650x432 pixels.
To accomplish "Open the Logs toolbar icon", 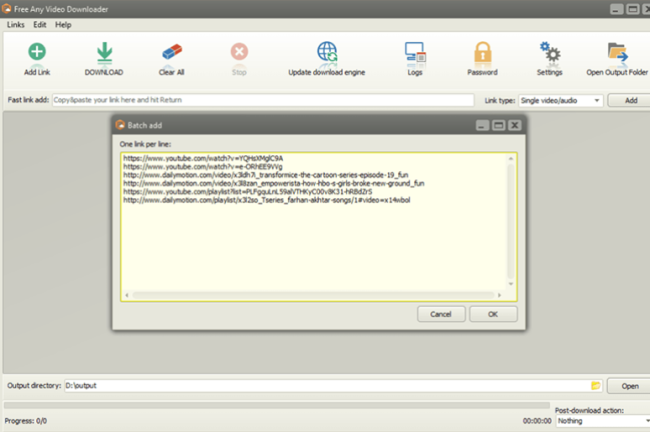I will pos(415,52).
